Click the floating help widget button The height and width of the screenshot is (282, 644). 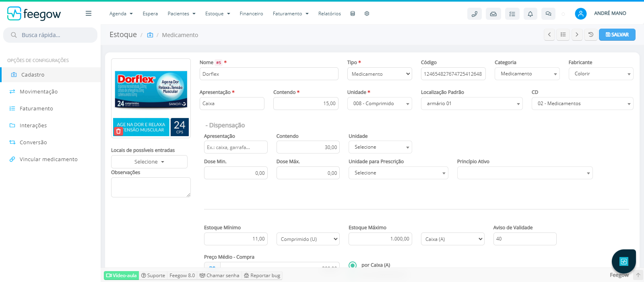point(623,261)
